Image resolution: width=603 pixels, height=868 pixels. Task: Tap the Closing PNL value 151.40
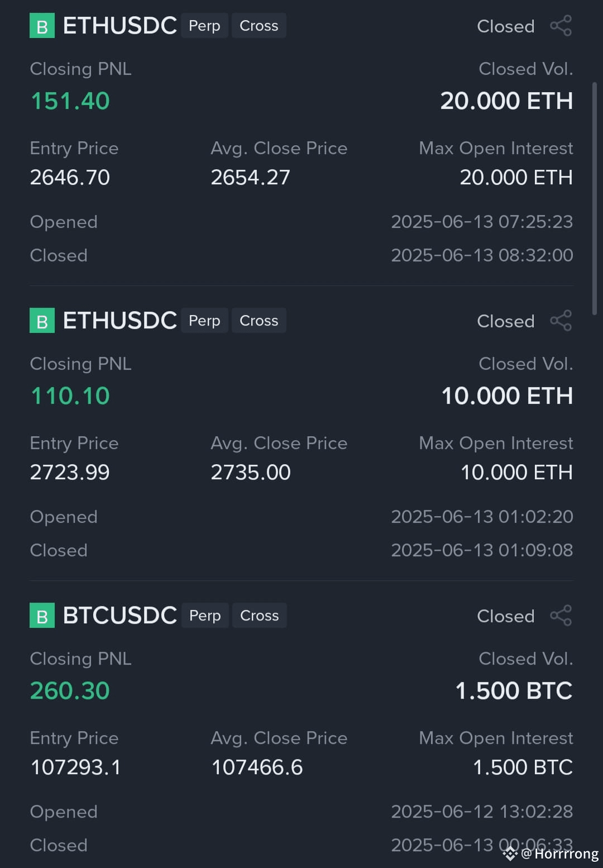[x=70, y=101]
